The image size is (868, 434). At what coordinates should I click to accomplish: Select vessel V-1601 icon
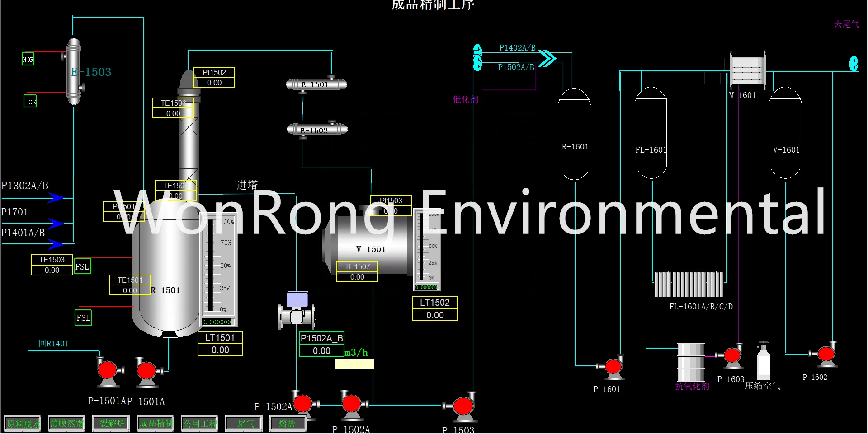coord(785,133)
